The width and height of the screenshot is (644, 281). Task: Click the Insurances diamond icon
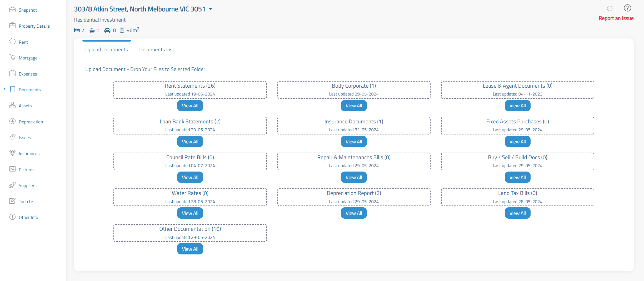12,153
